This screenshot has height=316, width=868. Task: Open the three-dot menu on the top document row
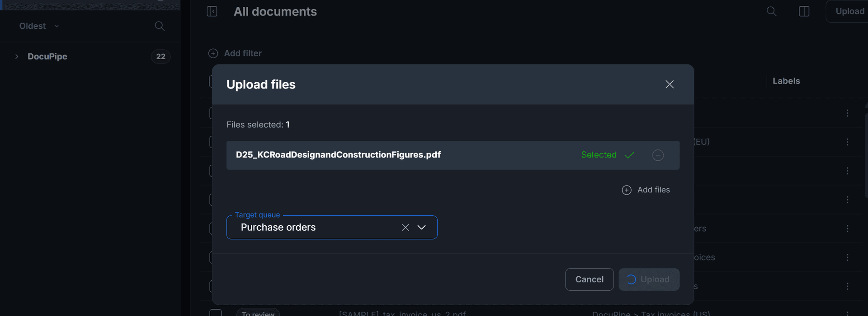tap(847, 113)
